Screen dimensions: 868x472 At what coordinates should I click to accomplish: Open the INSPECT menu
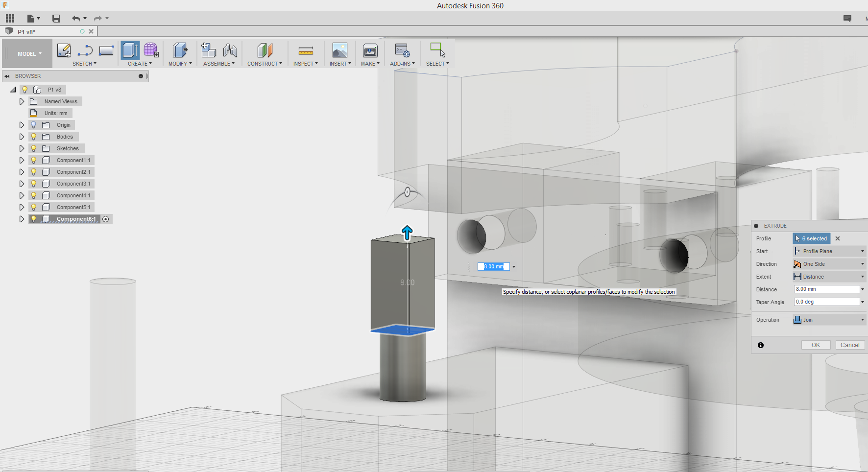click(305, 64)
